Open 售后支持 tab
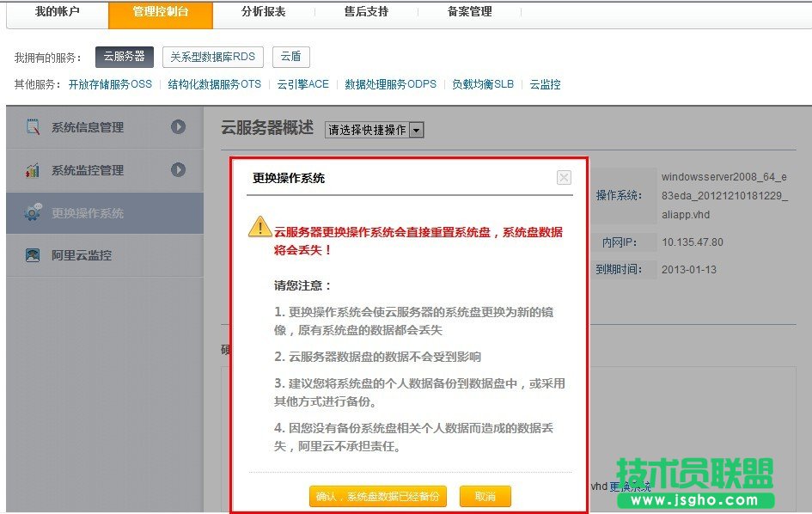Image resolution: width=812 pixels, height=514 pixels. (366, 11)
